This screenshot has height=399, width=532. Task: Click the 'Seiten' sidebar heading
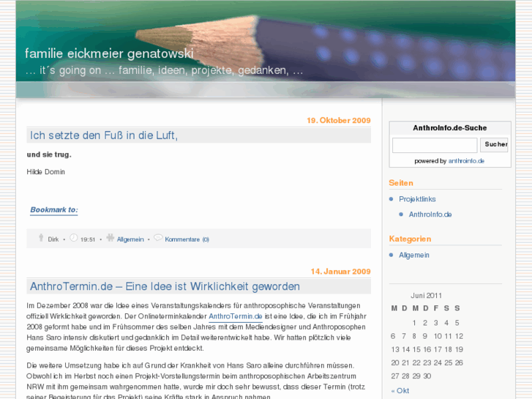tap(401, 183)
